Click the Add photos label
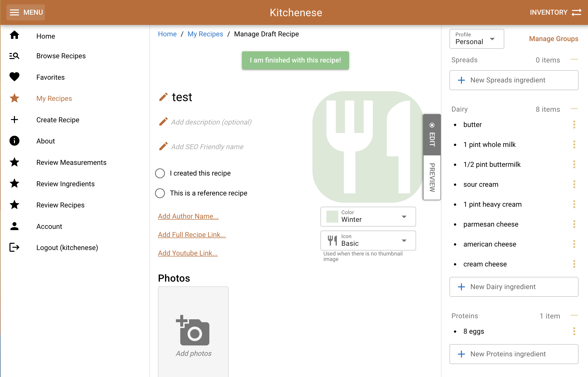This screenshot has height=377, width=588. coord(194,354)
